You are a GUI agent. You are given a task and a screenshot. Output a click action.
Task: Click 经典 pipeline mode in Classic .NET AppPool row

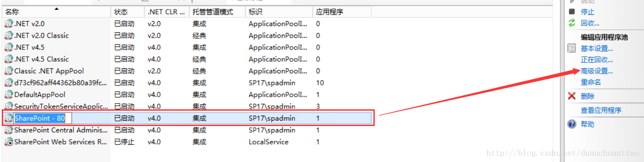pos(199,71)
